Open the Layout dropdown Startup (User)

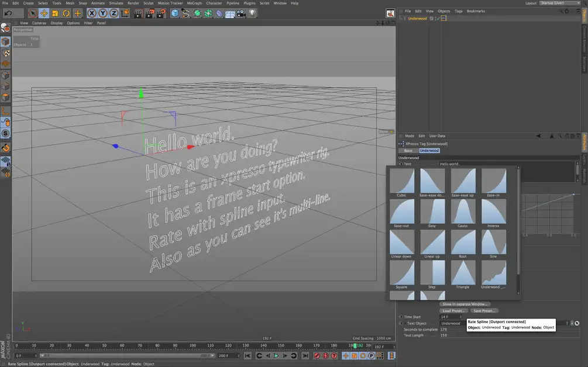click(560, 3)
